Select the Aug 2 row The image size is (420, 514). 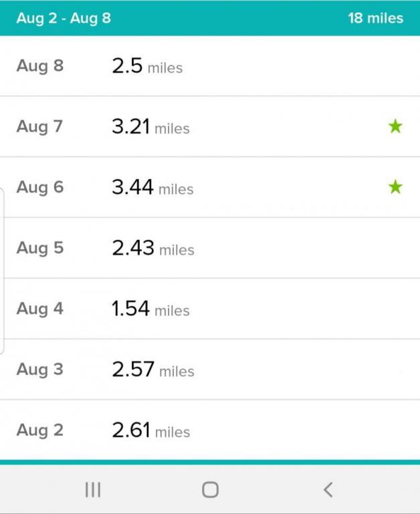coord(210,430)
